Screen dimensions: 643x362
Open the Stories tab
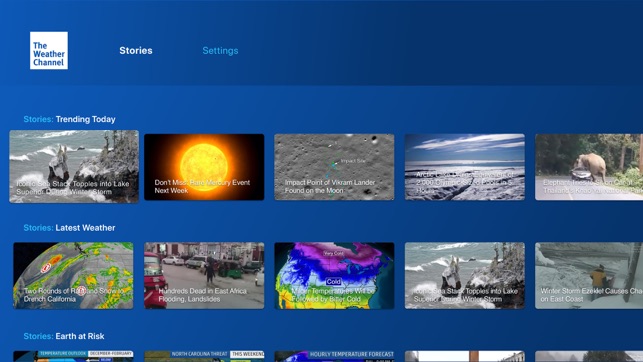136,50
